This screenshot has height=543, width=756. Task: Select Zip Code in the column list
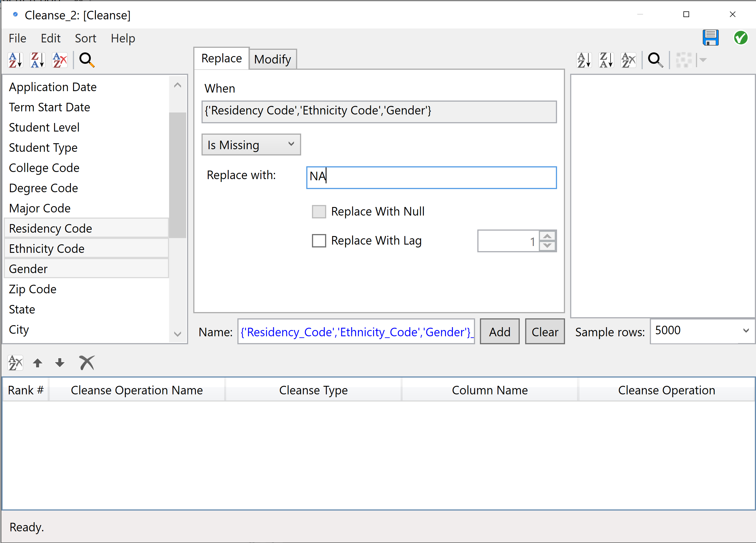click(33, 289)
